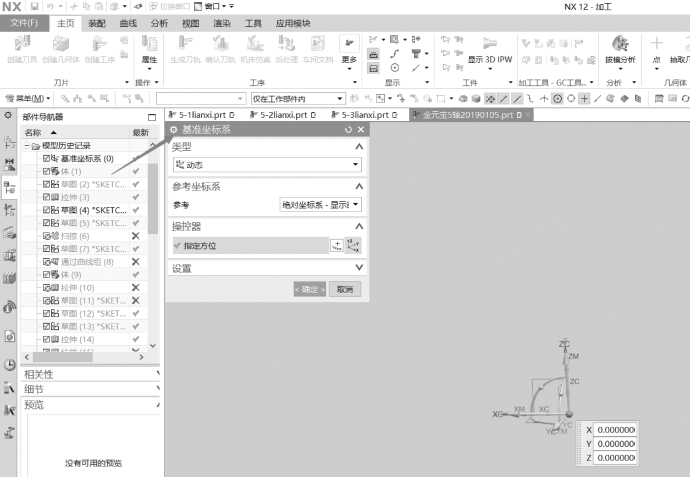This screenshot has height=477, width=690.
Task: Reset the Datum CSYS dialog with the reset icon
Action: [348, 129]
